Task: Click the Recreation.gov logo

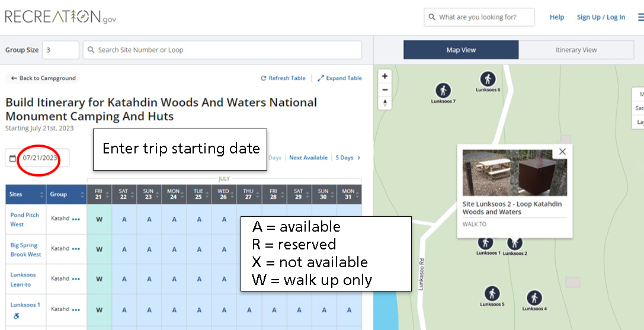Action: coord(60,17)
